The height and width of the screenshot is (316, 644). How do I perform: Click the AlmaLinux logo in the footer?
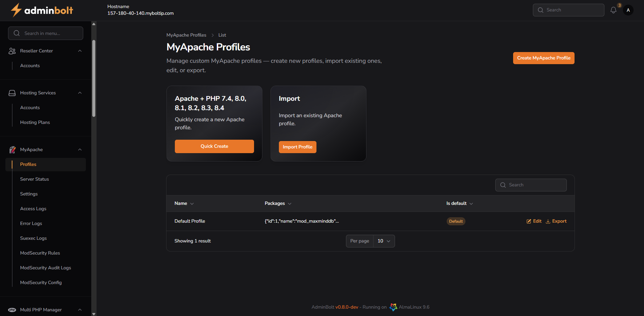(393, 307)
